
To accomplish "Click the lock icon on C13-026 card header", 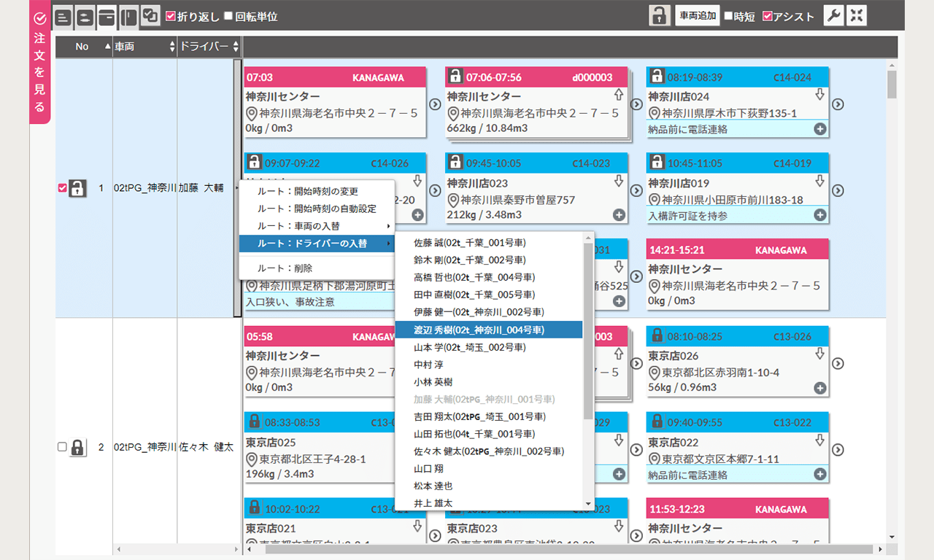I will 657,335.
